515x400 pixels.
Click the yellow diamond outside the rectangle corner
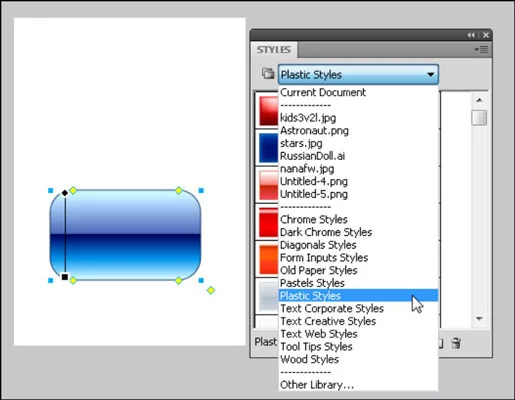click(211, 290)
